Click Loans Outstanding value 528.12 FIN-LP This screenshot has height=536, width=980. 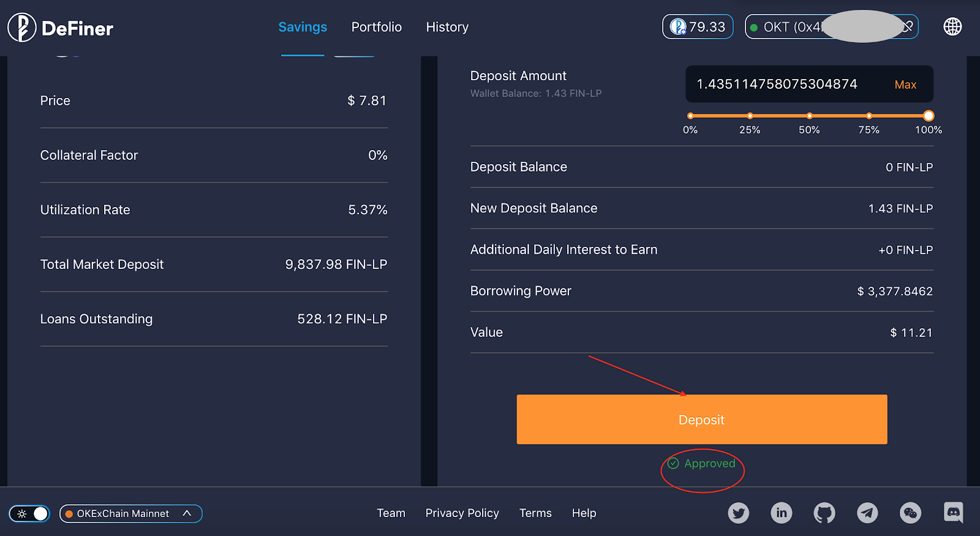(342, 319)
